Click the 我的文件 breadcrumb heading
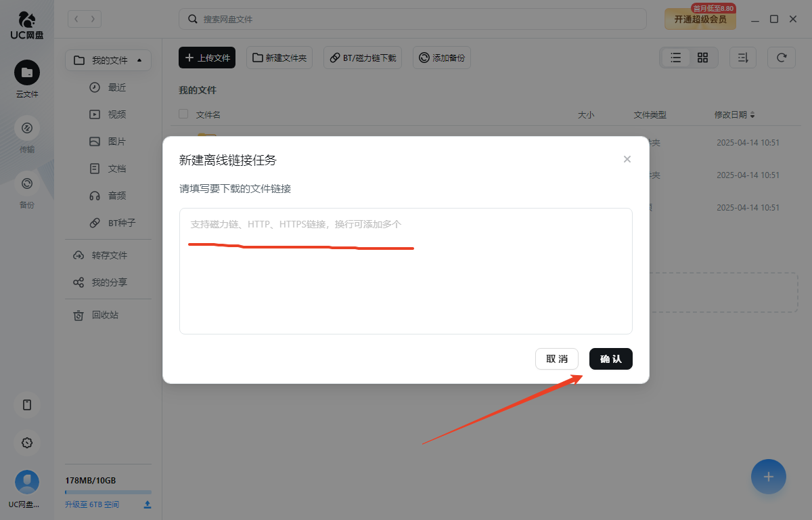The width and height of the screenshot is (812, 520). tap(198, 90)
